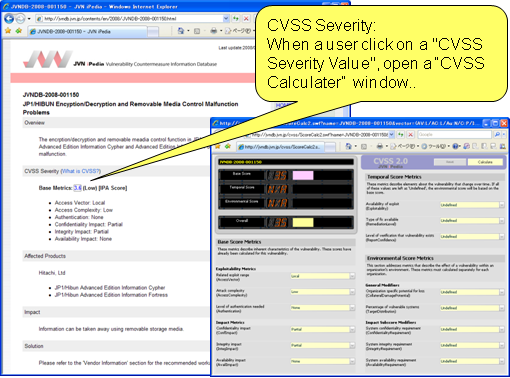This screenshot has width=510, height=378.
Task: Open Page menu in calculator window toolbar
Action: 404,146
